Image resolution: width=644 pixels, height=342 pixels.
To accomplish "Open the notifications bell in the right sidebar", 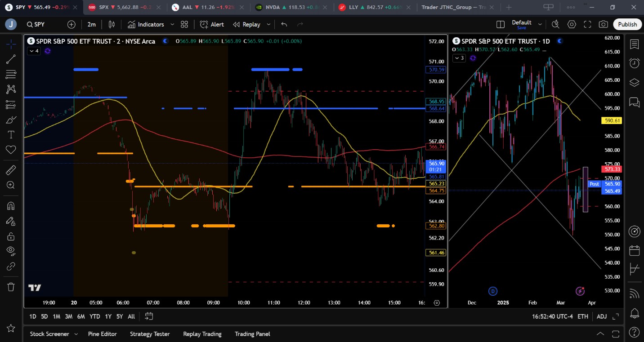I will (635, 313).
